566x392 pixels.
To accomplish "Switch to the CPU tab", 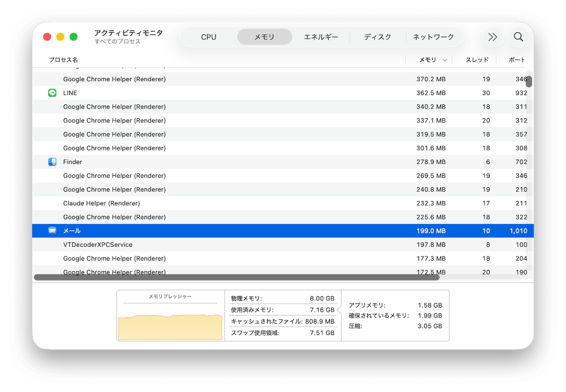I will 209,37.
